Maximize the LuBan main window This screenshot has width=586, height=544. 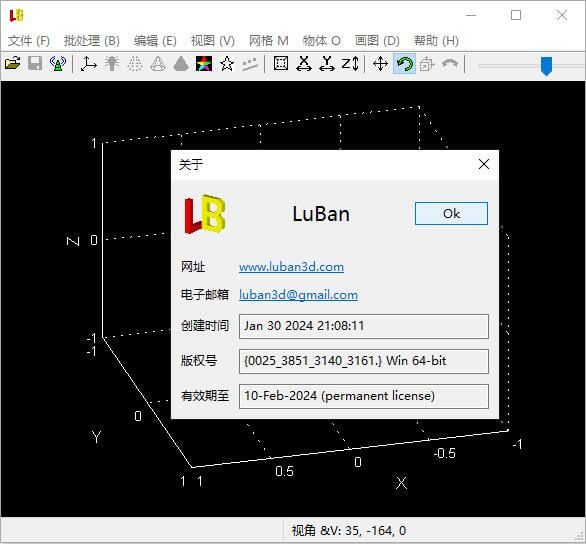516,15
